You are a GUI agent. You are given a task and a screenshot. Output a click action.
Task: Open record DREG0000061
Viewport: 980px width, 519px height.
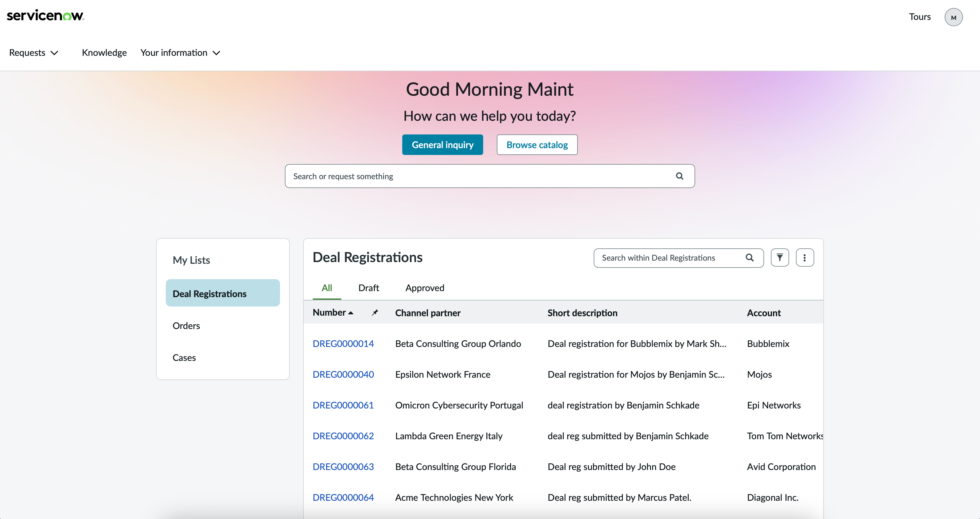[343, 405]
